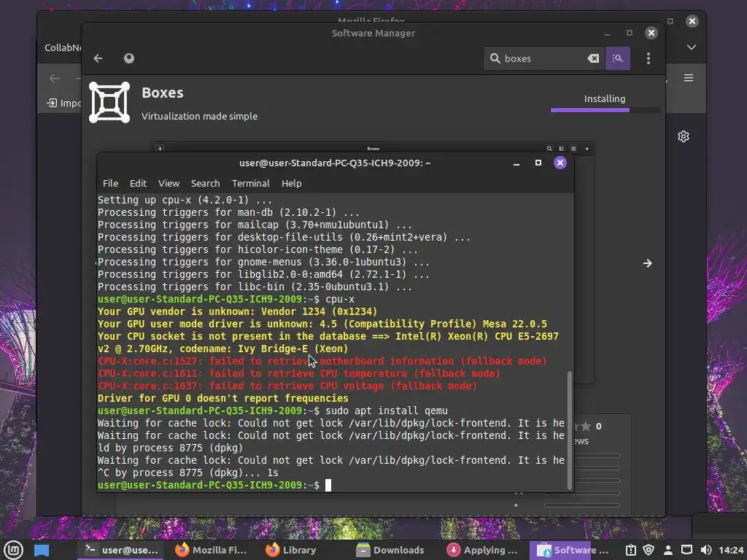Click 'sudo apt install qemu' command text
This screenshot has width=747, height=560.
point(387,411)
